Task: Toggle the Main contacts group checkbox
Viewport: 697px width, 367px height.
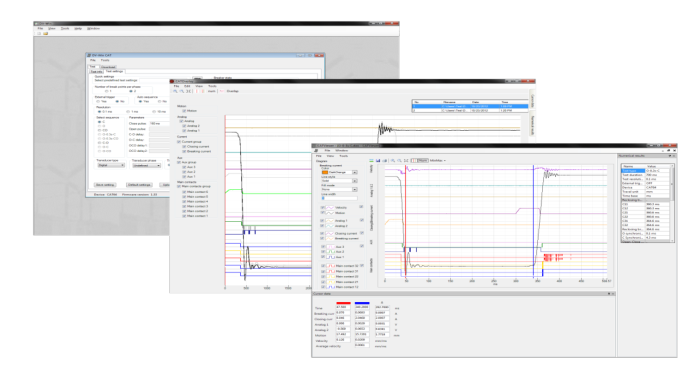Action: click(179, 187)
